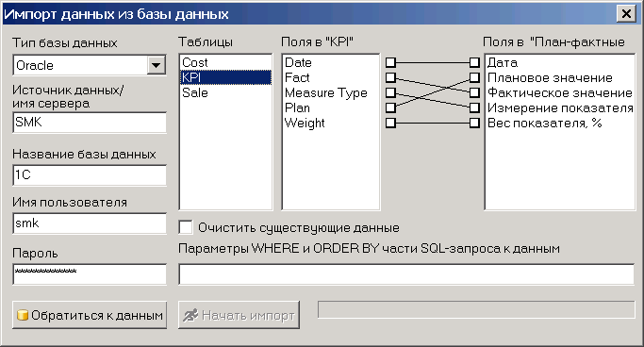This screenshot has width=644, height=347.
Task: Click the connector square next to Fact field
Action: pyautogui.click(x=390, y=77)
